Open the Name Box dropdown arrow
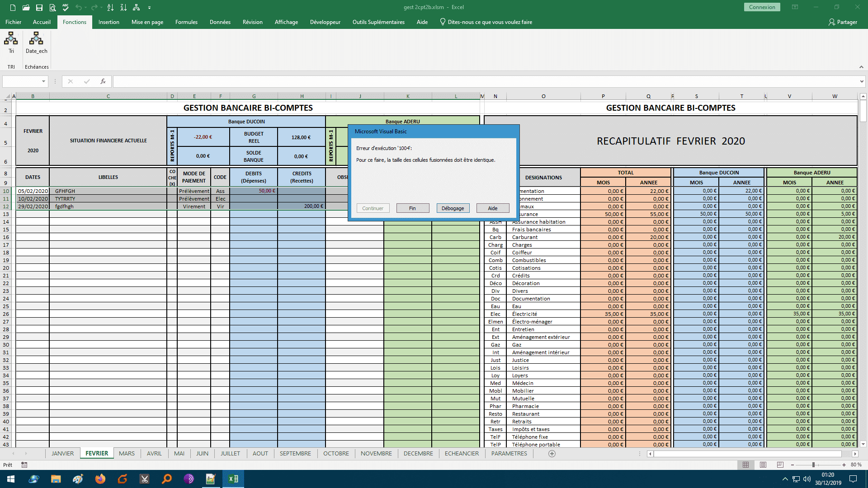The image size is (868, 488). coord(43,81)
